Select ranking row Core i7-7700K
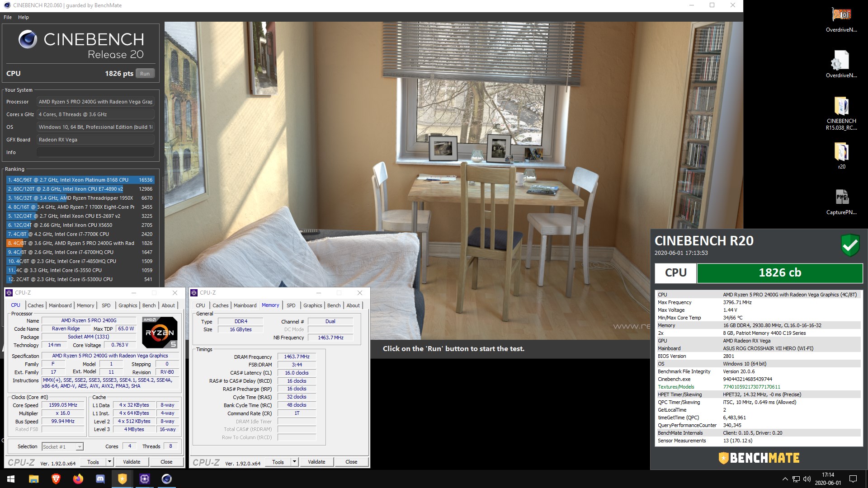This screenshot has height=488, width=868. tap(80, 234)
